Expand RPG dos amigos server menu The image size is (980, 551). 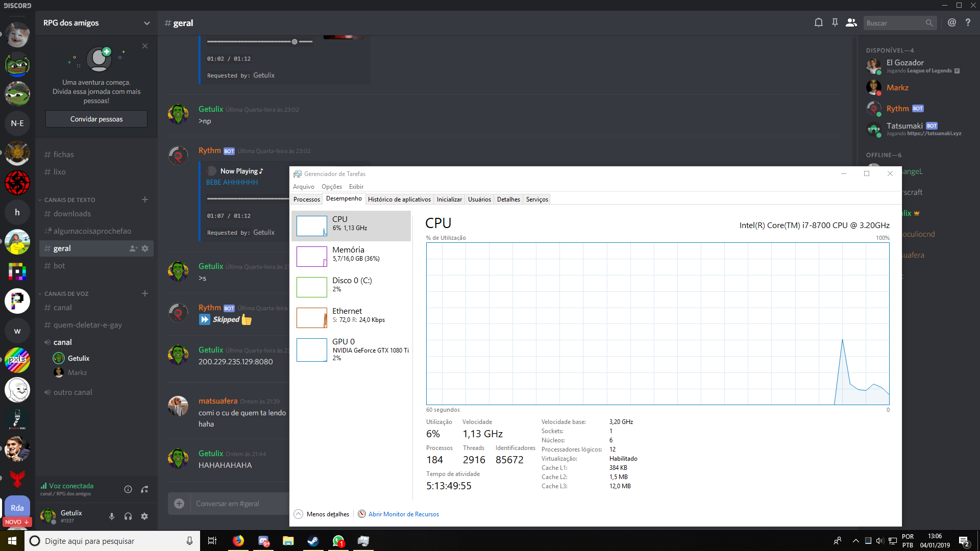96,23
